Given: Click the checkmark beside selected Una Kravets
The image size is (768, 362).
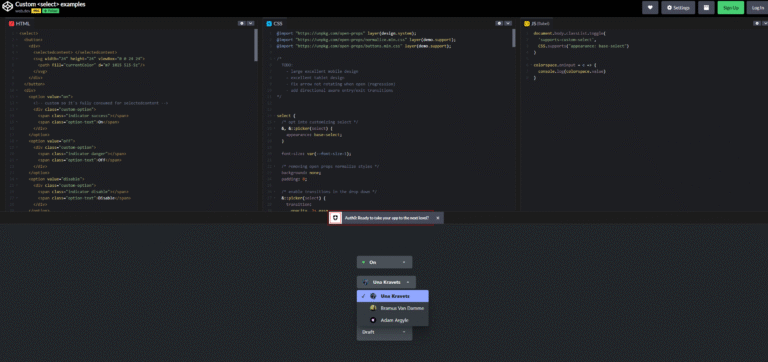Looking at the screenshot, I should pyautogui.click(x=363, y=296).
